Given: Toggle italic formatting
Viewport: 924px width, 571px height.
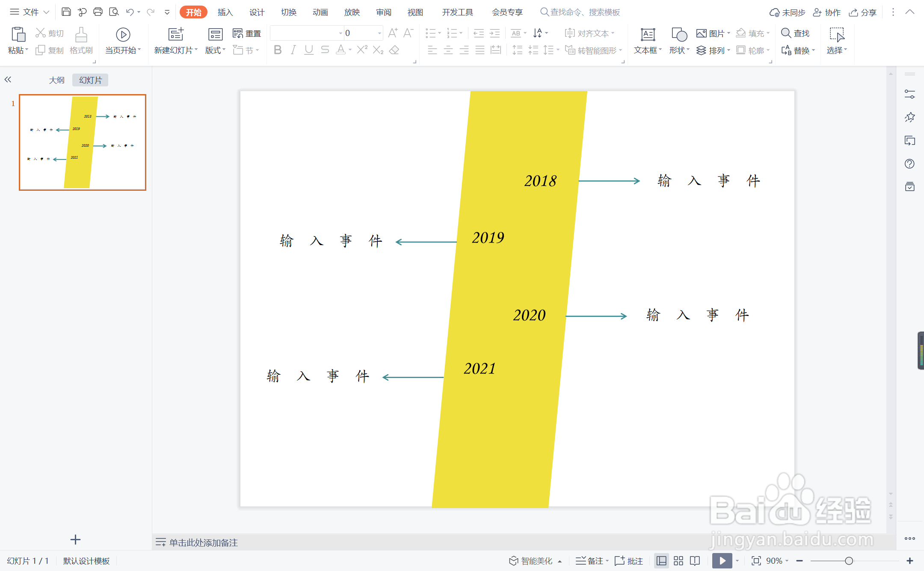Looking at the screenshot, I should click(293, 50).
